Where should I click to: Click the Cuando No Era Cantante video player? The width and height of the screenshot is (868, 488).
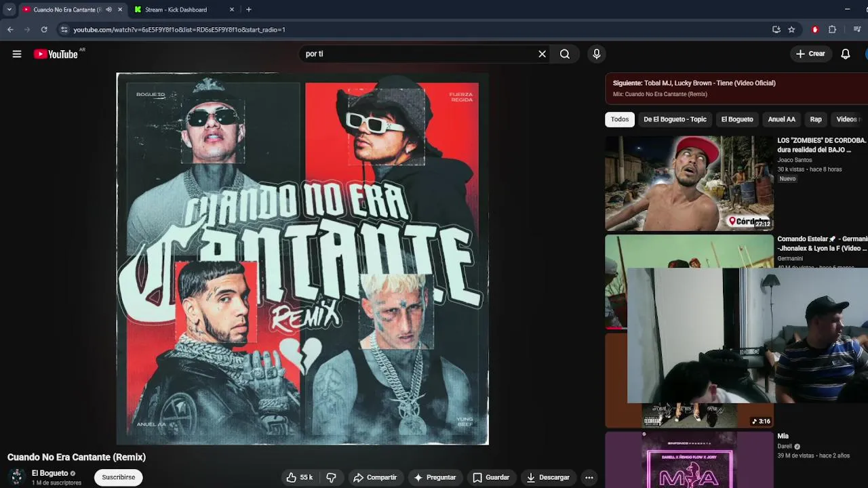point(302,259)
